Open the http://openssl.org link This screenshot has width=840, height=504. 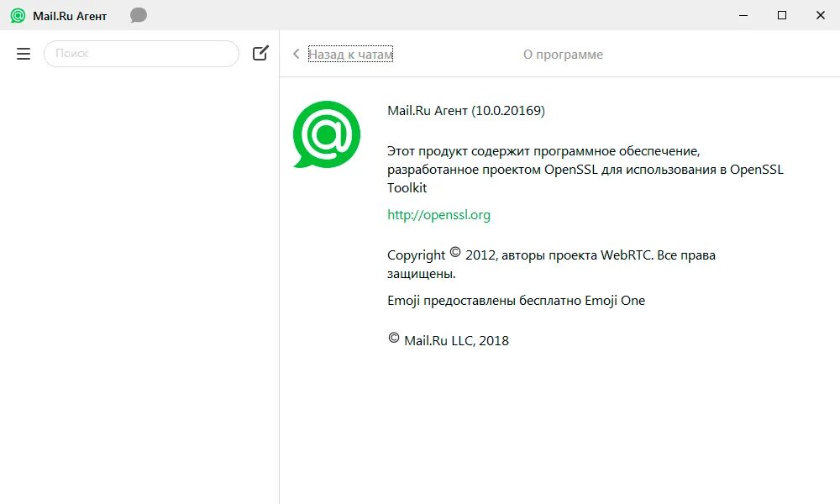438,215
